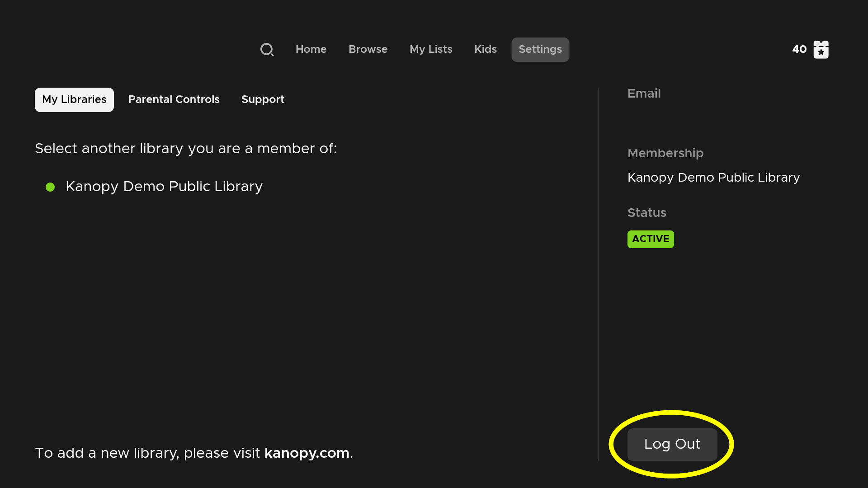Click the Membership heading
868x488 pixels.
tap(665, 153)
